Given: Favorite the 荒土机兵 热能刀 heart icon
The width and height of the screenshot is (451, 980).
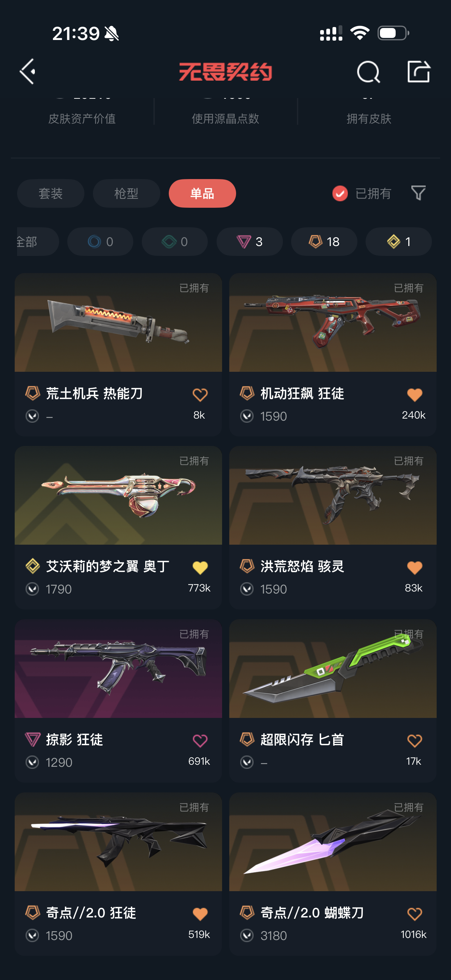Looking at the screenshot, I should pyautogui.click(x=200, y=395).
